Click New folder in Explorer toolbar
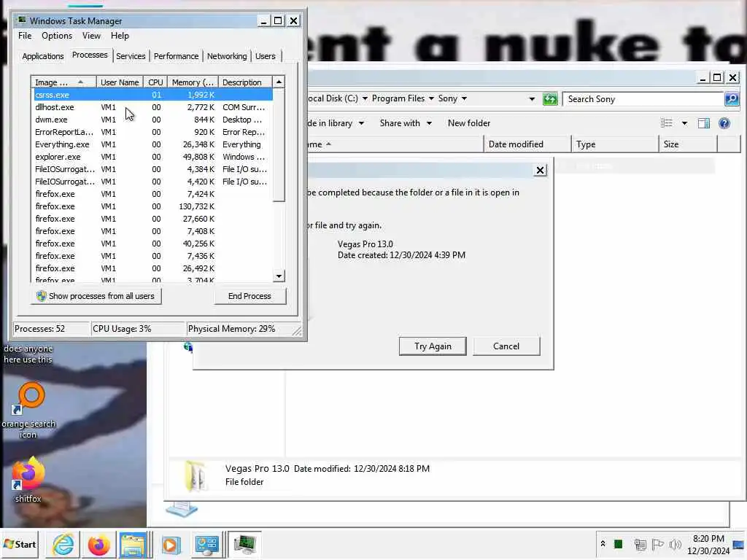This screenshot has height=560, width=747. pos(469,123)
